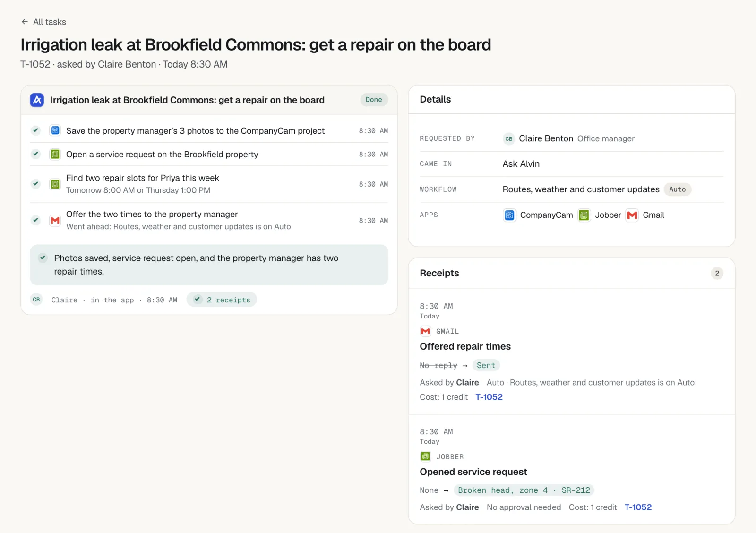Screen dimensions: 756x533
Task: Go back via the All tasks arrow
Action: point(25,22)
